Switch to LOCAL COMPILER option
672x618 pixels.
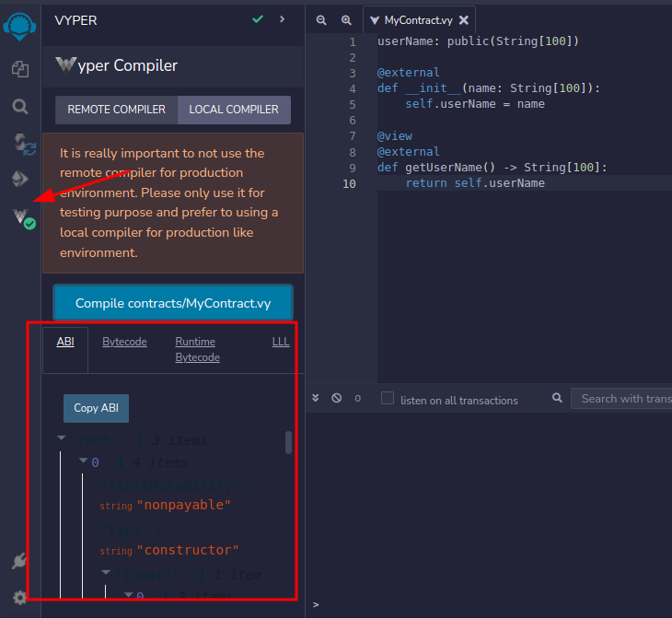click(x=234, y=110)
